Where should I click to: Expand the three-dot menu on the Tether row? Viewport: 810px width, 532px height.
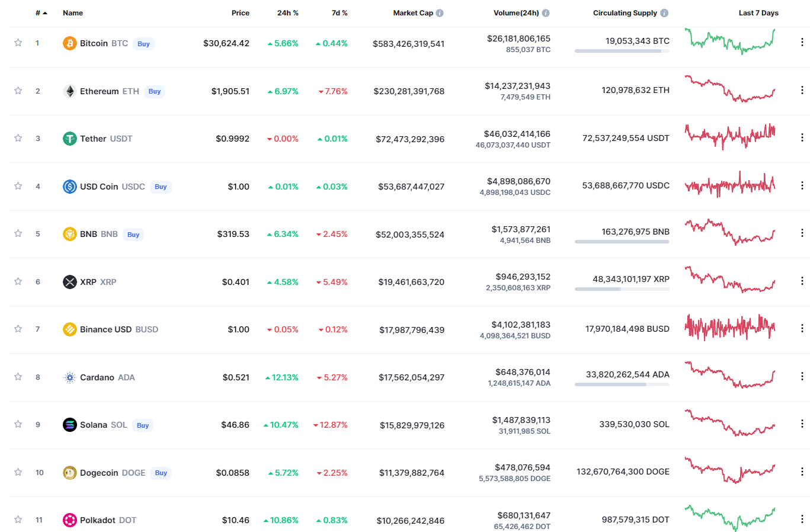click(802, 137)
